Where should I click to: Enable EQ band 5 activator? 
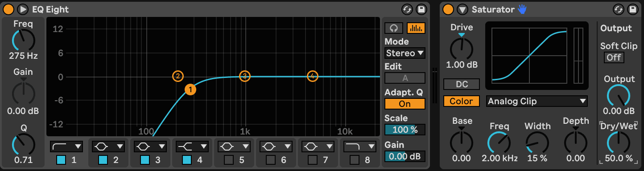click(228, 159)
